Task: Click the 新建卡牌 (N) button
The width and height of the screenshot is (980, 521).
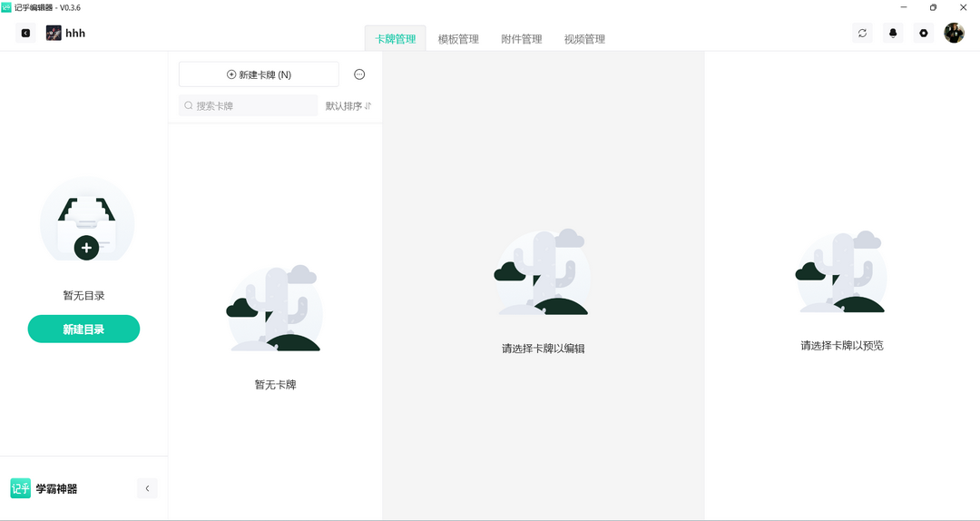Action: (259, 74)
